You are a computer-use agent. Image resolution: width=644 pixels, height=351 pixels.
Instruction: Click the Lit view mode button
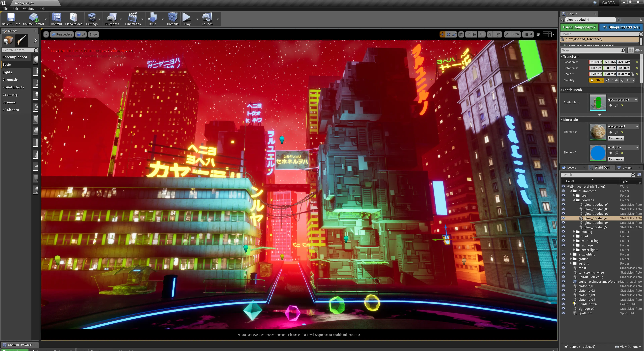(81, 35)
